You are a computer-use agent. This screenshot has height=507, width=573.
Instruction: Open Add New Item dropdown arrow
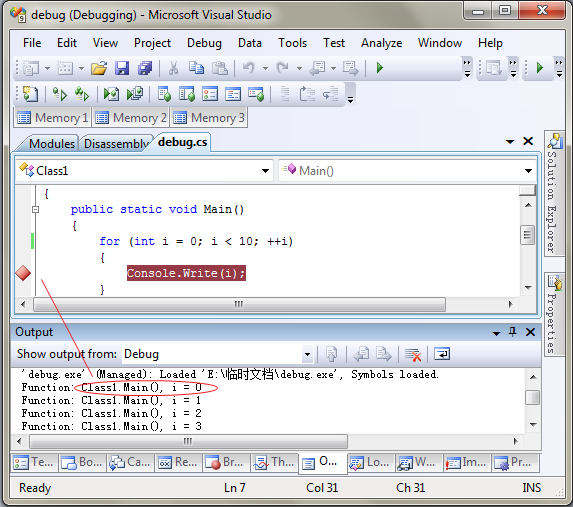(x=81, y=68)
